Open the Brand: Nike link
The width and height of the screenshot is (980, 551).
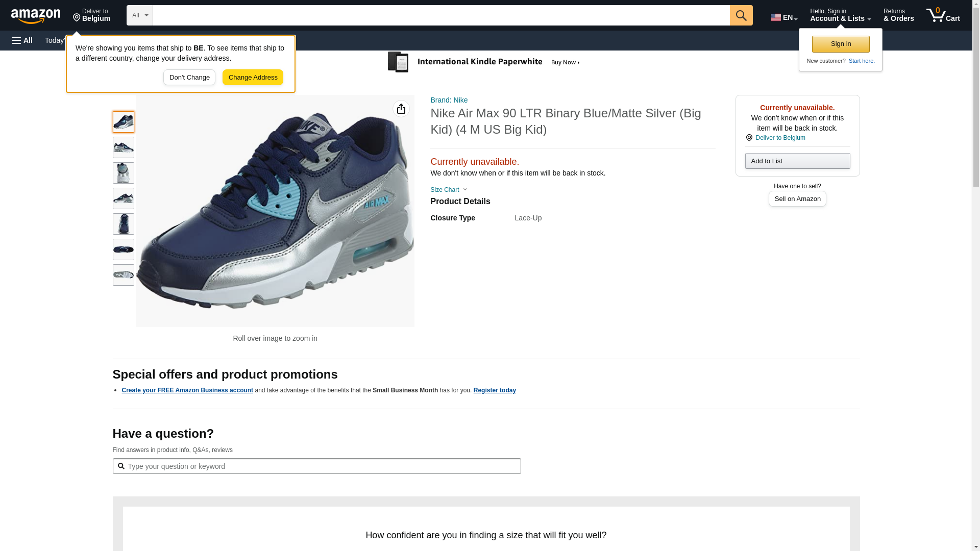click(449, 100)
